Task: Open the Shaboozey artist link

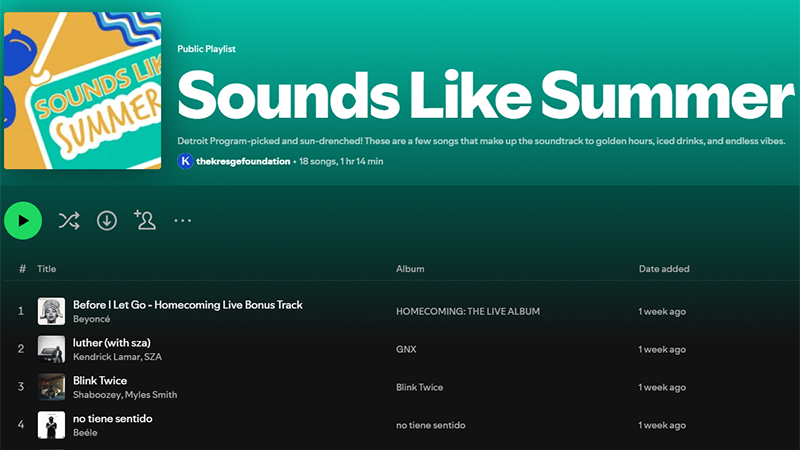Action: pos(95,395)
